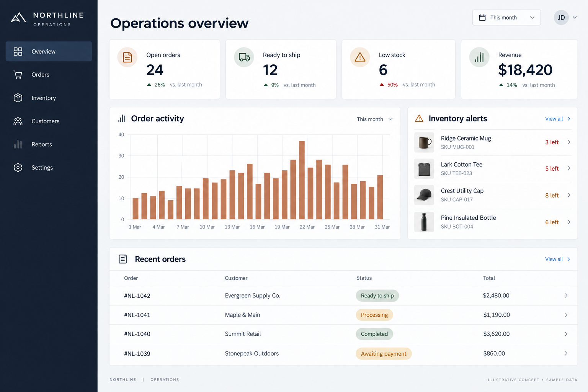Image resolution: width=588 pixels, height=392 pixels.
Task: Open Settings from the sidebar
Action: pos(49,168)
